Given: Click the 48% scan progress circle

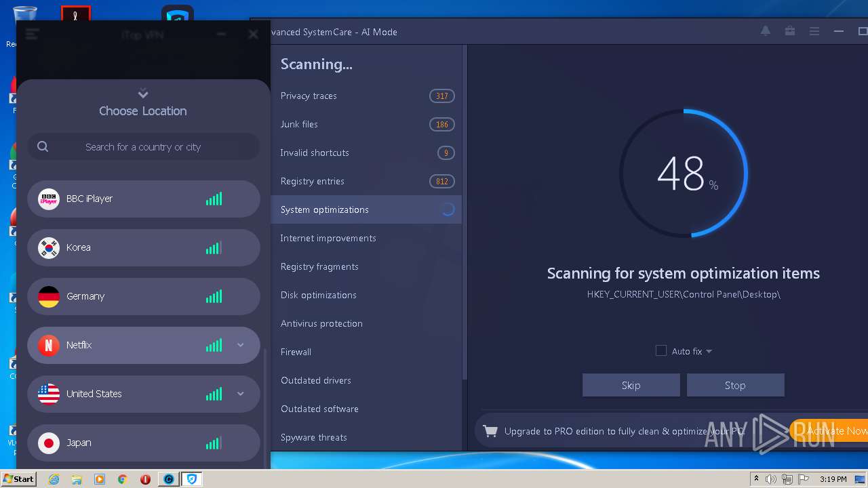Looking at the screenshot, I should tap(684, 174).
